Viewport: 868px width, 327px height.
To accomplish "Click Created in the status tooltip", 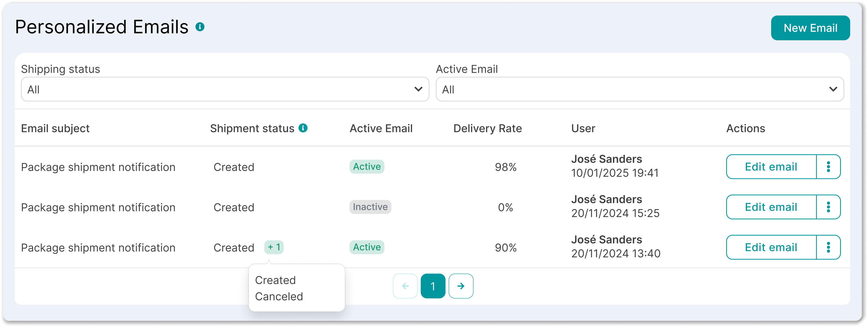I will [275, 280].
